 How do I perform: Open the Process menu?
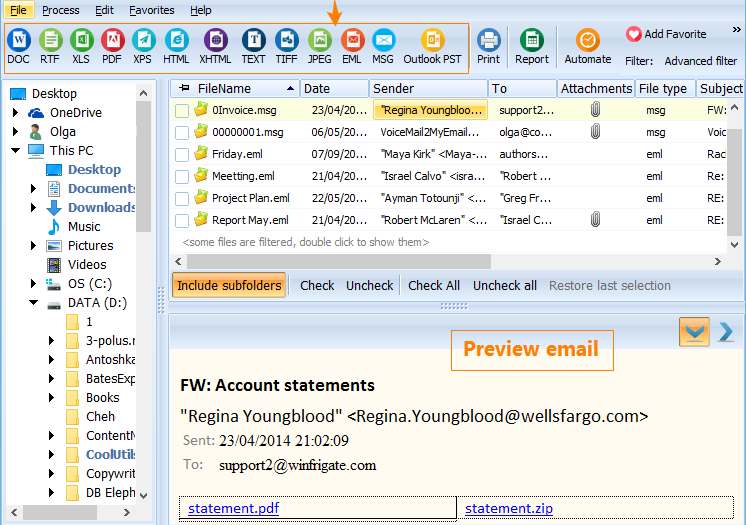coord(60,10)
